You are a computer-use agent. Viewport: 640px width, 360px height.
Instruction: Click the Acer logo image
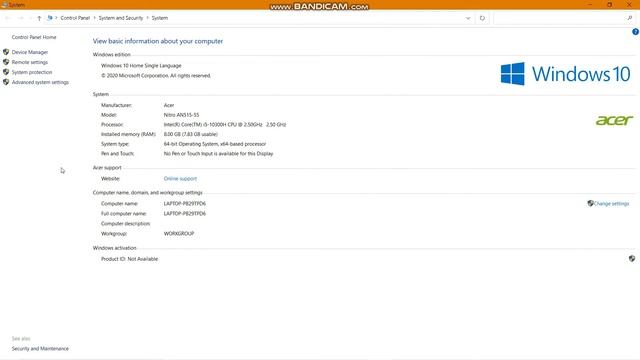[x=614, y=120]
